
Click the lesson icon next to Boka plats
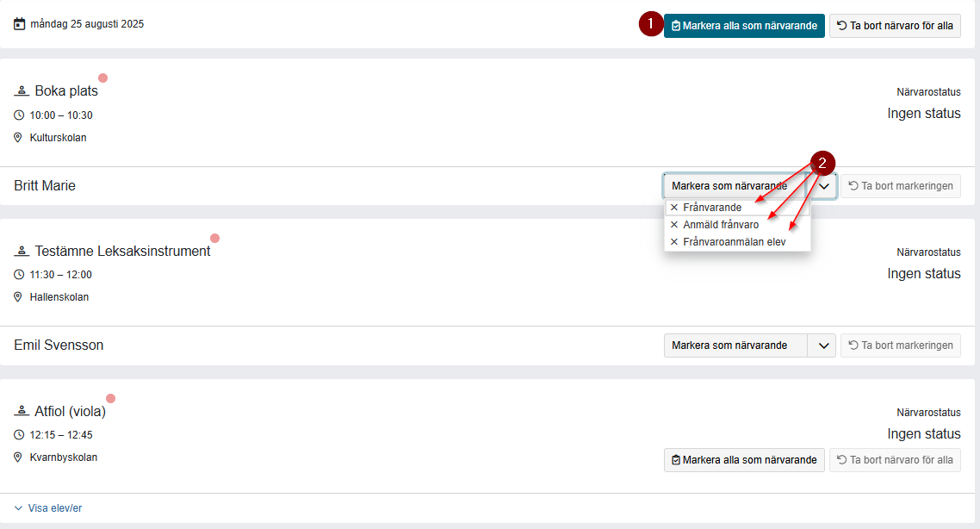click(x=22, y=91)
